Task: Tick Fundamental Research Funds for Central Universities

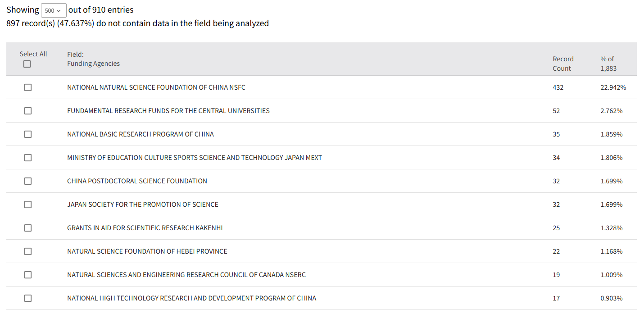Action: pos(28,111)
